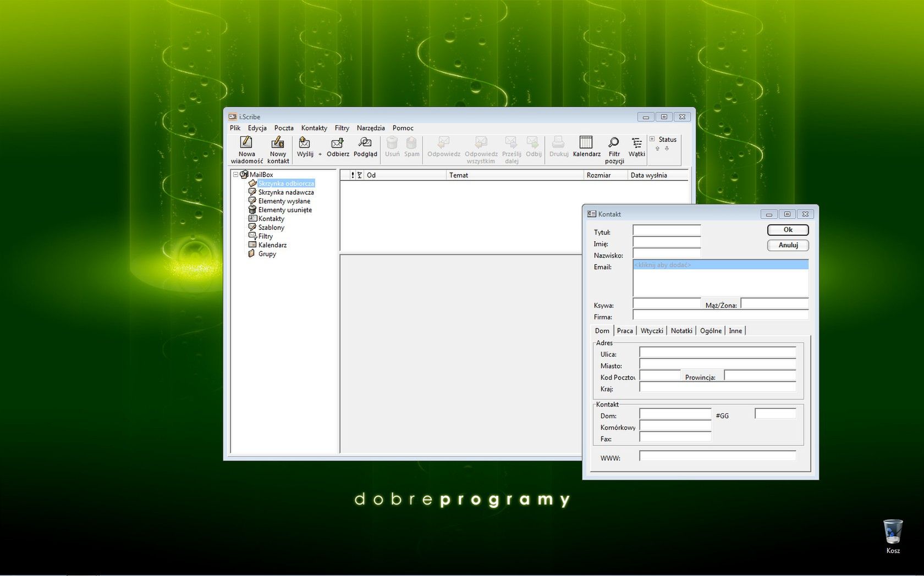Click the WWW input field
The image size is (924, 576).
point(718,456)
